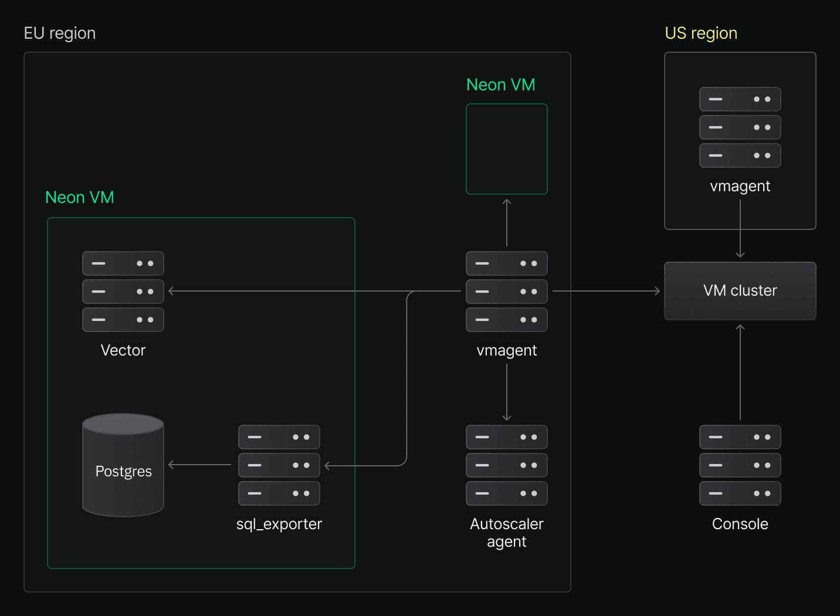840x616 pixels.
Task: Click the yellow "US region" heading
Action: [700, 33]
